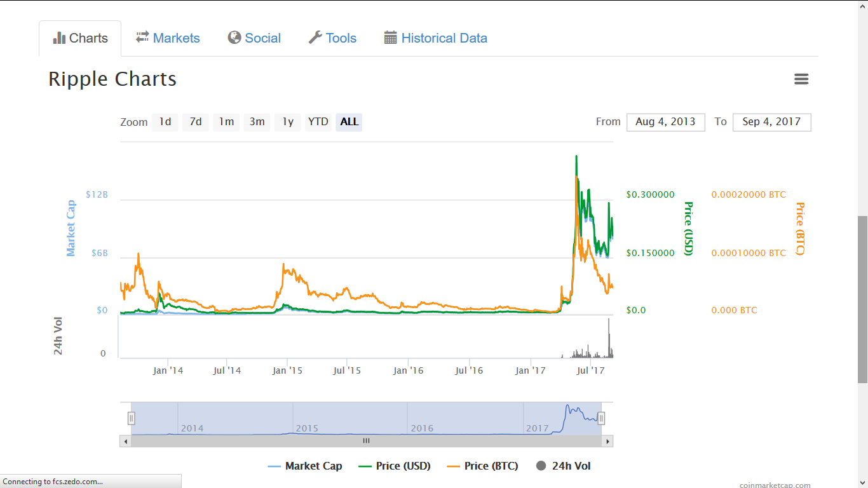This screenshot has height=488, width=868.
Task: Click the Market Cap axis title
Action: tap(71, 228)
